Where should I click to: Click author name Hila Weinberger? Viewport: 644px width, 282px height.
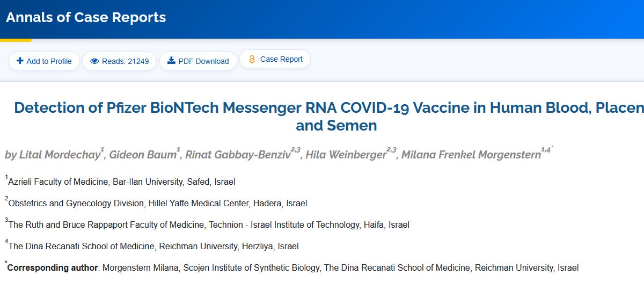click(345, 155)
